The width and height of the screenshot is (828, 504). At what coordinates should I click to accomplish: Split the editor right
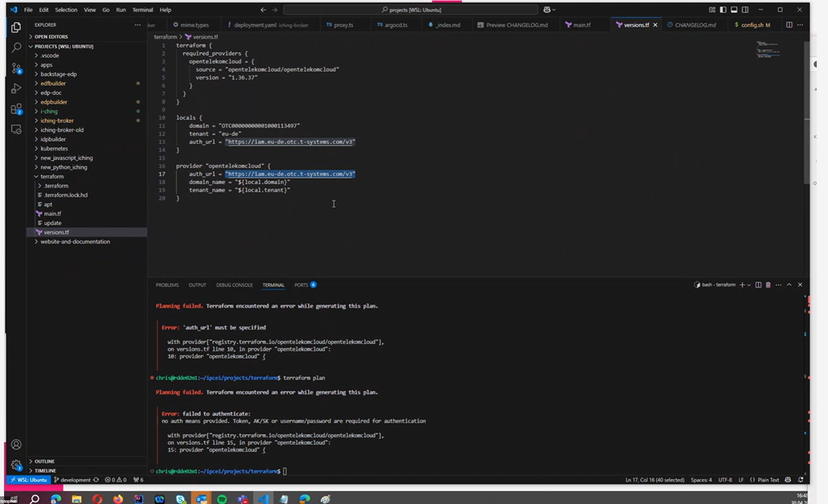pos(789,25)
